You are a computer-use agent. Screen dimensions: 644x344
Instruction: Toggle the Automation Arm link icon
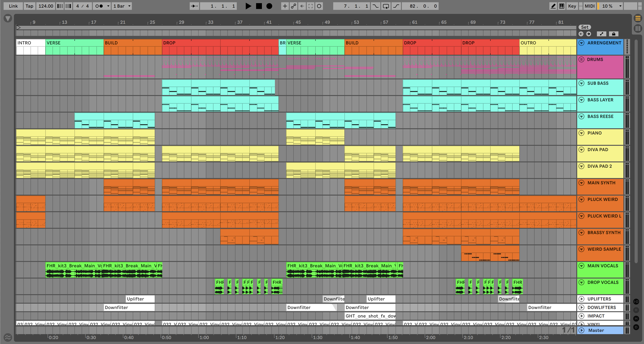tap(294, 6)
